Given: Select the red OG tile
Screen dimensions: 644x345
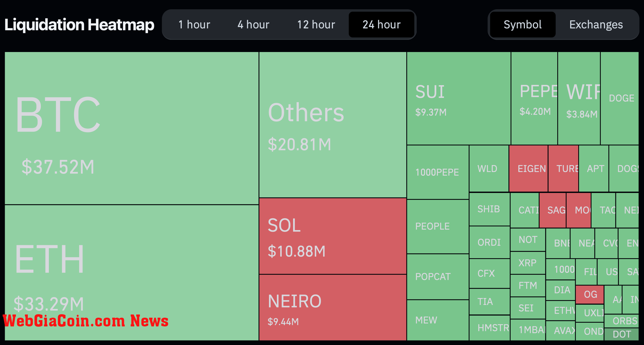Looking at the screenshot, I should point(590,295).
